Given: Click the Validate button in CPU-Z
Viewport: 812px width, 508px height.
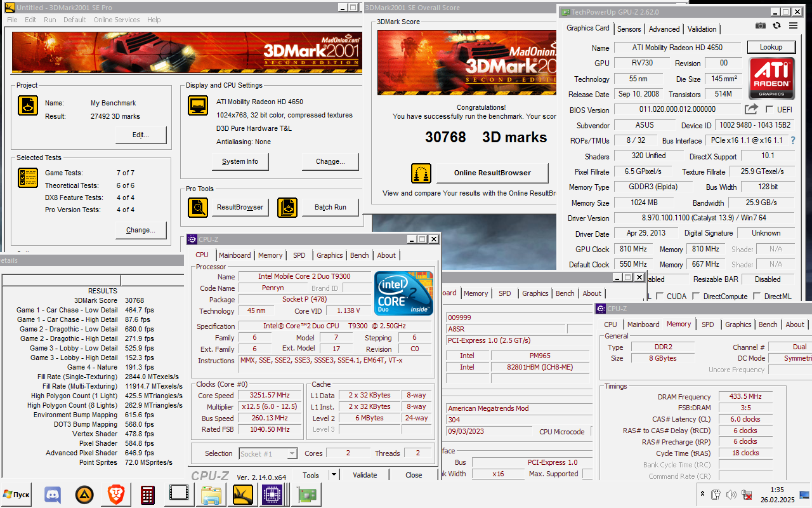Looking at the screenshot, I should 365,475.
